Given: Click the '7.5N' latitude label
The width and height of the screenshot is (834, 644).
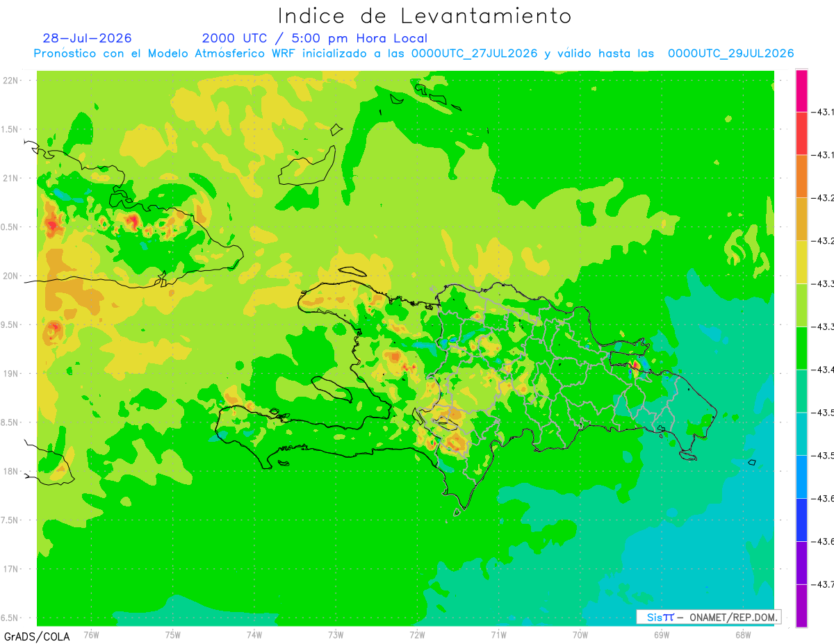Looking at the screenshot, I should tap(10, 520).
